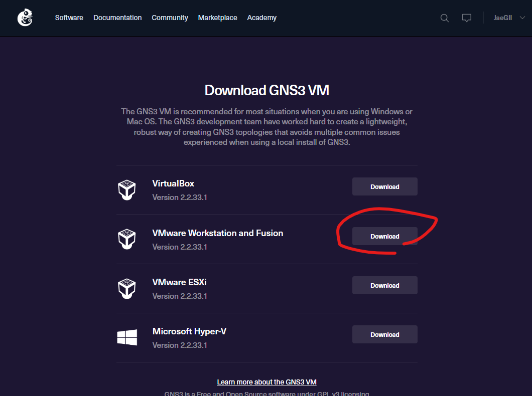Image resolution: width=532 pixels, height=396 pixels.
Task: Download the VMware Workstation and Fusion VM
Action: click(385, 236)
